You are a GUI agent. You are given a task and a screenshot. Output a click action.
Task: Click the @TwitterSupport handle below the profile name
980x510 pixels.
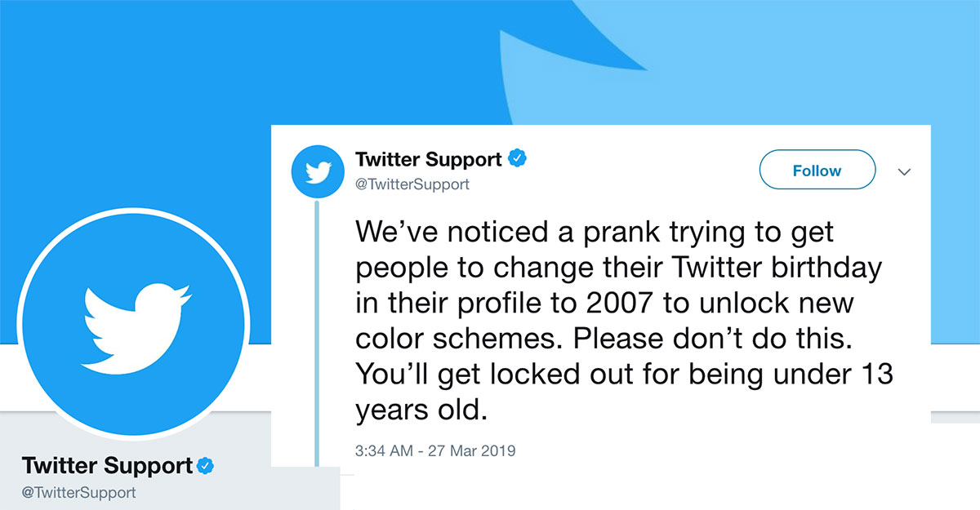pos(79,493)
